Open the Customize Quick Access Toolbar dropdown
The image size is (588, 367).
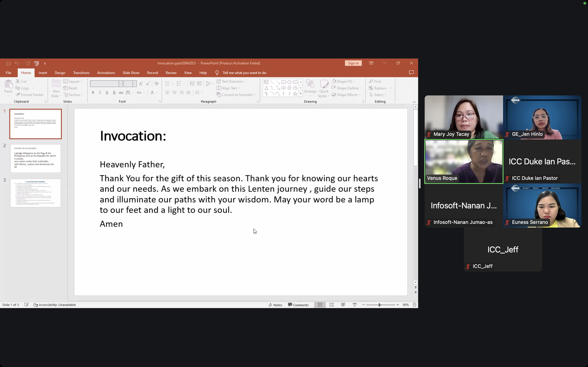click(45, 64)
